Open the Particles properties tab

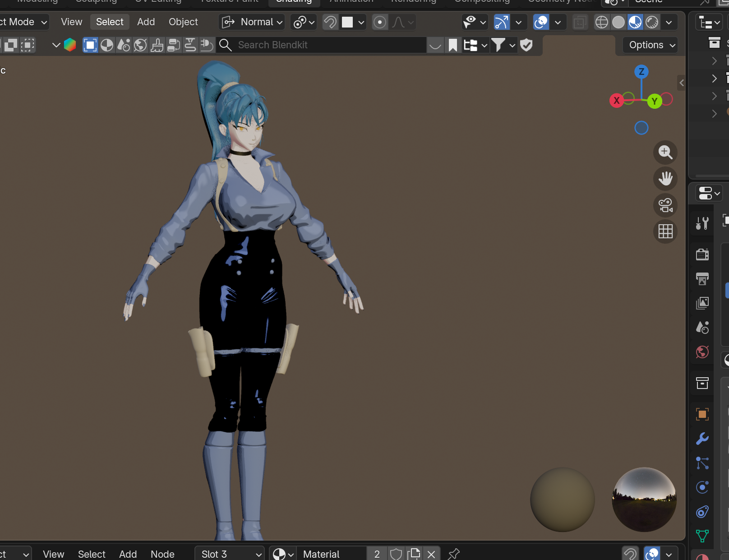pos(702,463)
